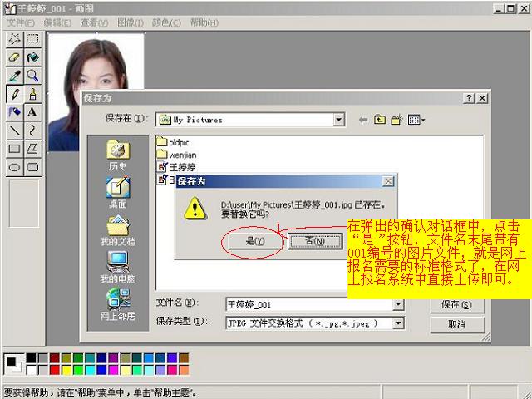Pick the magenta color swatch

[x=114, y=369]
